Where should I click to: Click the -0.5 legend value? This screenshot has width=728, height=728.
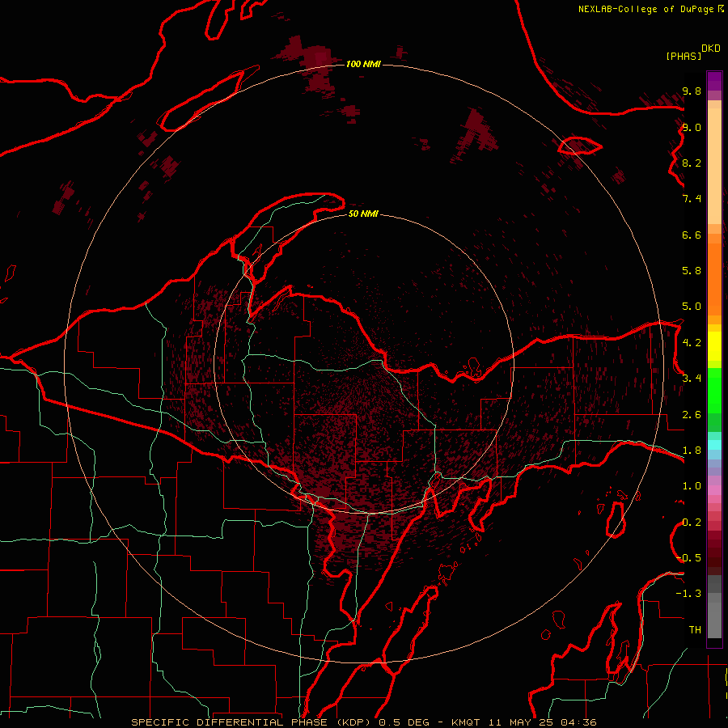[689, 558]
